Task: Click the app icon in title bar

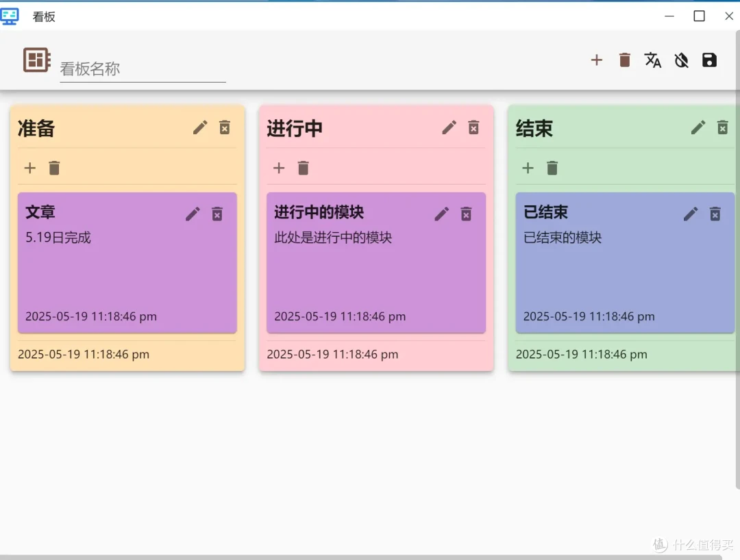Action: (10, 16)
